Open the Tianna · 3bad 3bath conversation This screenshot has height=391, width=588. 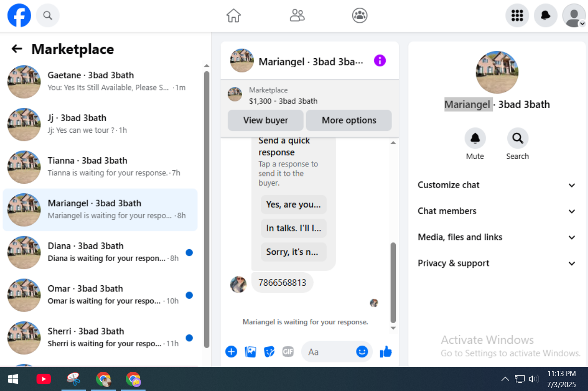[100, 167]
